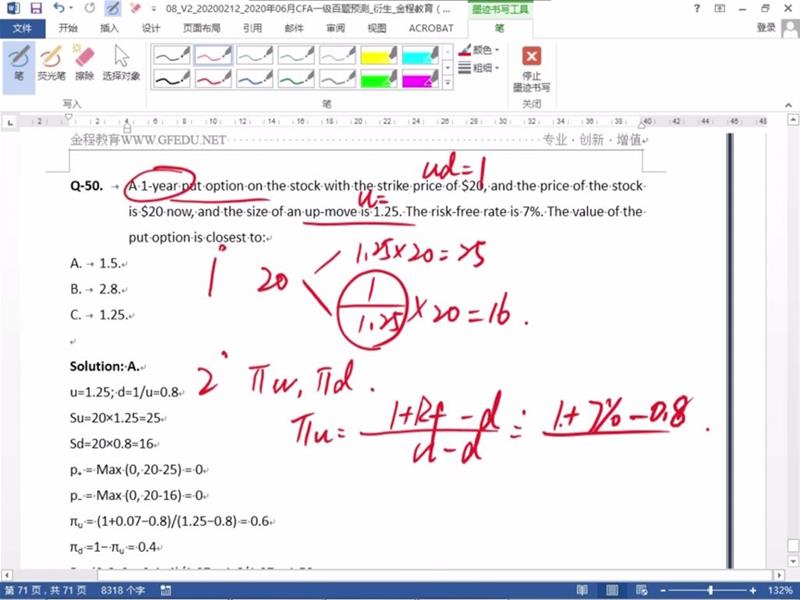Click the word count status indicator
Viewport: 800px width, 600px height.
coord(123,590)
